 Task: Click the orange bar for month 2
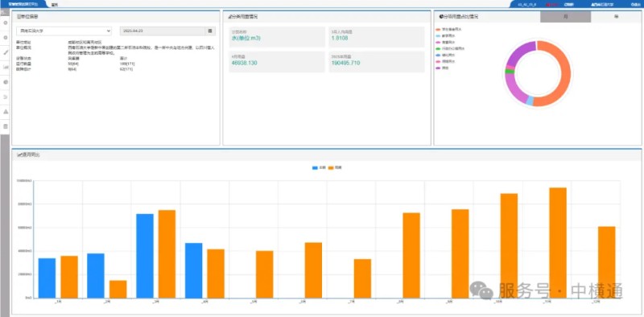pyautogui.click(x=118, y=289)
